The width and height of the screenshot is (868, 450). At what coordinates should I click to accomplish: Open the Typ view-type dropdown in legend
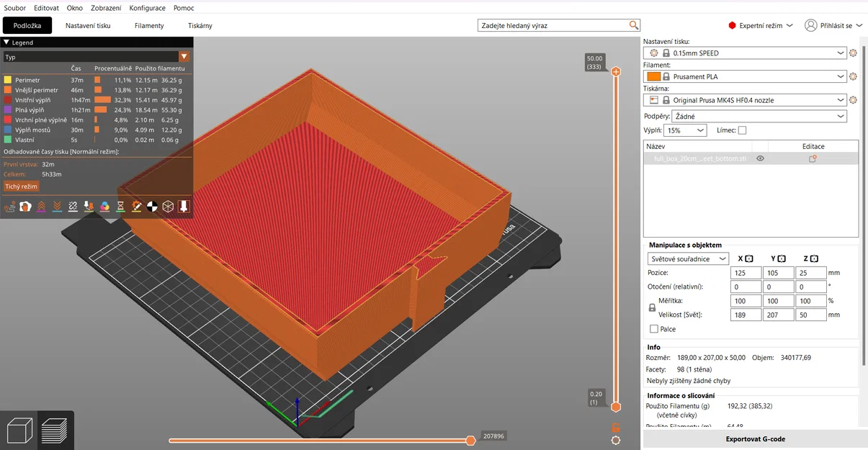point(97,56)
